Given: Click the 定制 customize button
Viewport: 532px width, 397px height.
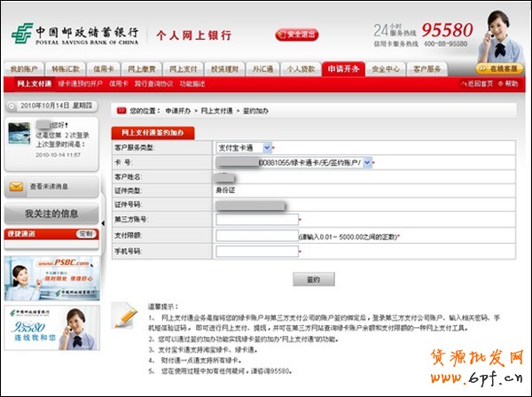Looking at the screenshot, I should (85, 234).
